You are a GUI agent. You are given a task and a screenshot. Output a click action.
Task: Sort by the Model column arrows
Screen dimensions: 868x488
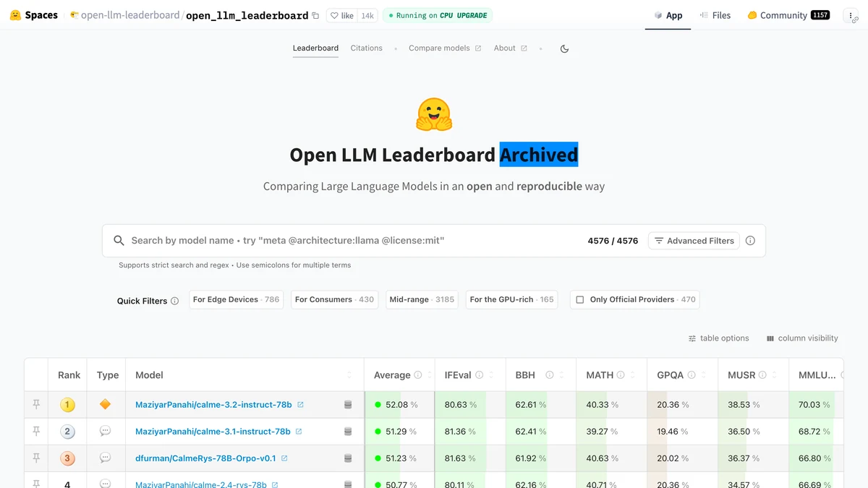pos(349,375)
